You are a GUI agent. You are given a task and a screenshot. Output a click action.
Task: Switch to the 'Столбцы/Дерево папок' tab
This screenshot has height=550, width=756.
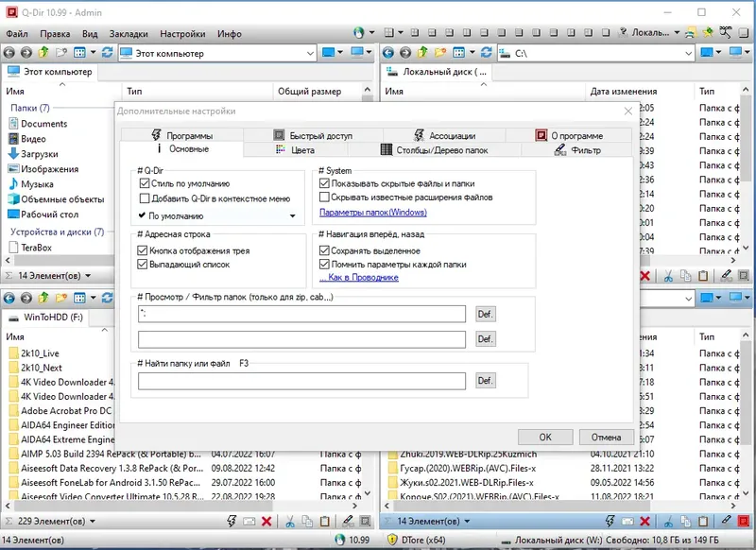[x=435, y=150]
